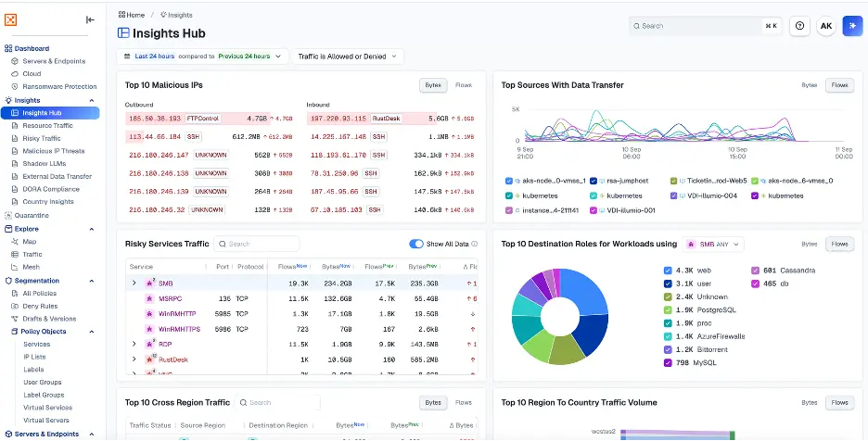Uncheck the 3.1K user legend checkbox
The width and height of the screenshot is (868, 441).
click(668, 283)
